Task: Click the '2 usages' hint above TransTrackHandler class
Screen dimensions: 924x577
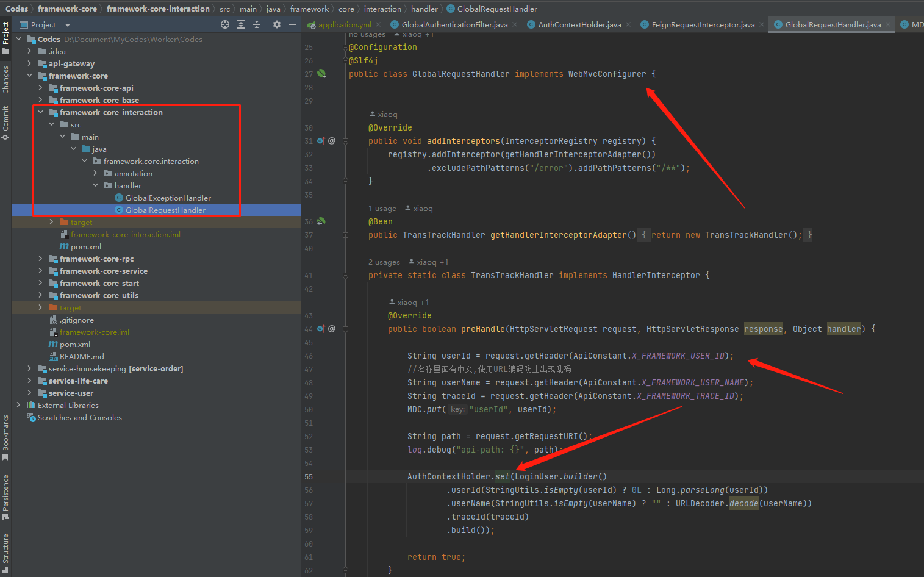Action: [x=384, y=262]
